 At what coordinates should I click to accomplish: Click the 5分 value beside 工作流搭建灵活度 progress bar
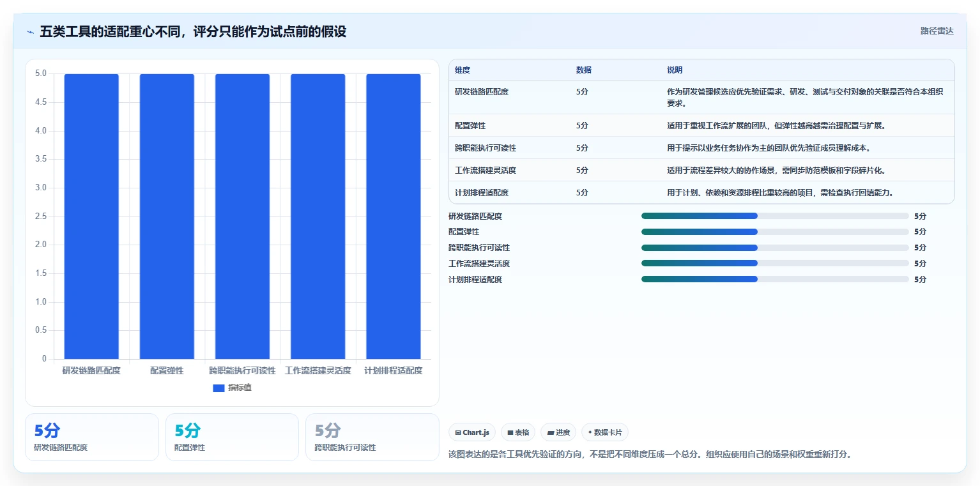point(920,263)
